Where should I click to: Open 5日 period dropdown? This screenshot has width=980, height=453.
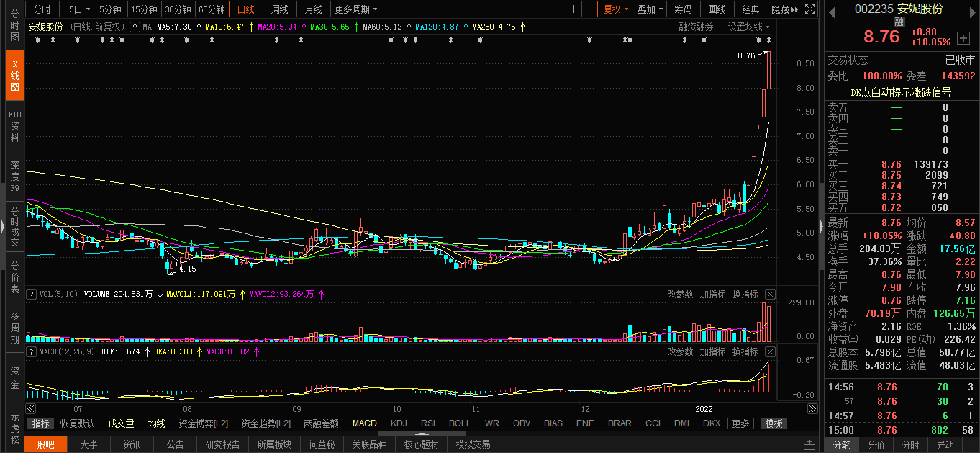click(x=79, y=9)
